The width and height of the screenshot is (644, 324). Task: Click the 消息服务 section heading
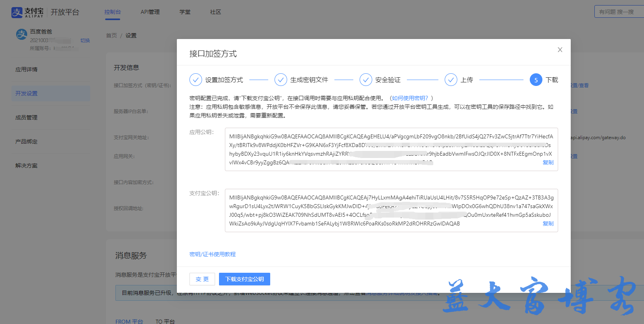pyautogui.click(x=131, y=255)
